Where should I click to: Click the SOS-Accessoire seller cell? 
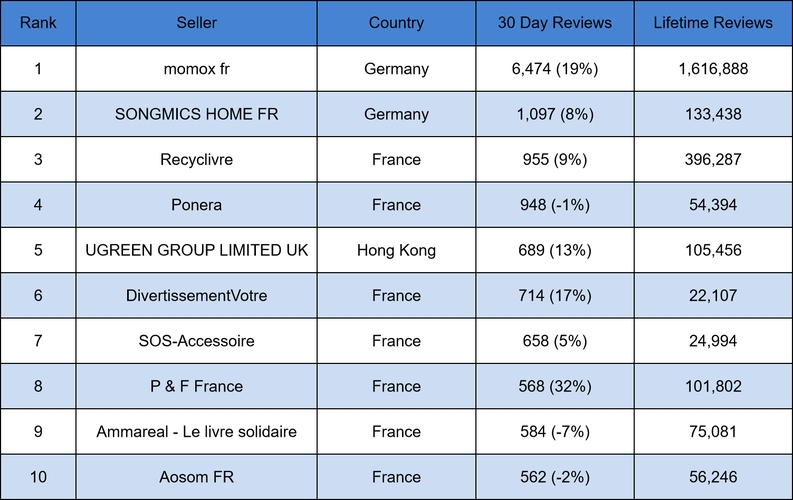tap(196, 341)
